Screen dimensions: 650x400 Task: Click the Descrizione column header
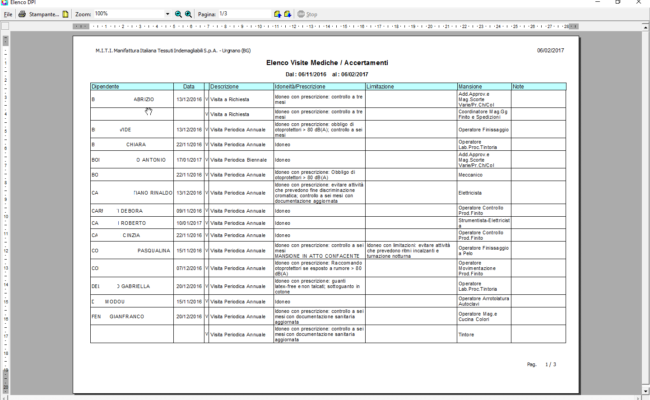coord(241,87)
